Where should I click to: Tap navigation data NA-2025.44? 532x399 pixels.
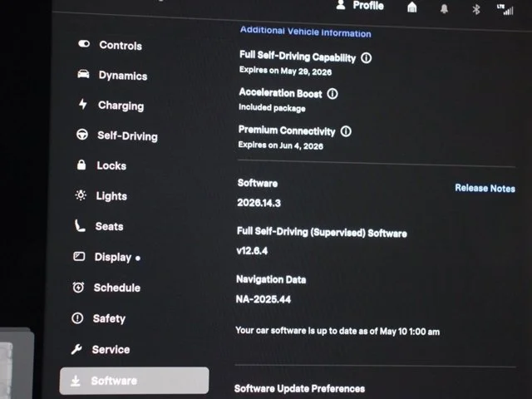click(264, 299)
